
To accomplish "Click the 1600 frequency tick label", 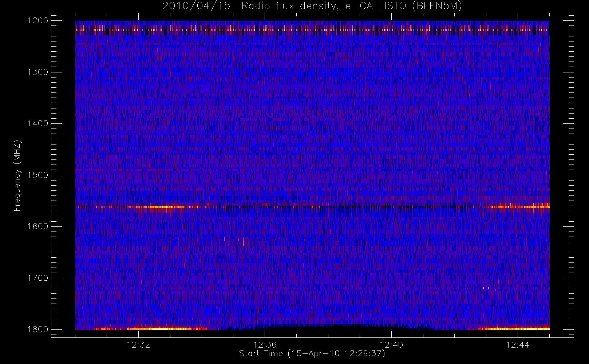I will click(x=38, y=226).
